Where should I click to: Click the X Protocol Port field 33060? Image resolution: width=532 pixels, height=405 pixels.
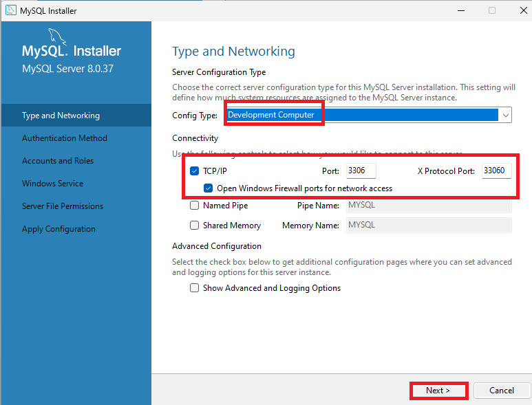[x=496, y=171]
